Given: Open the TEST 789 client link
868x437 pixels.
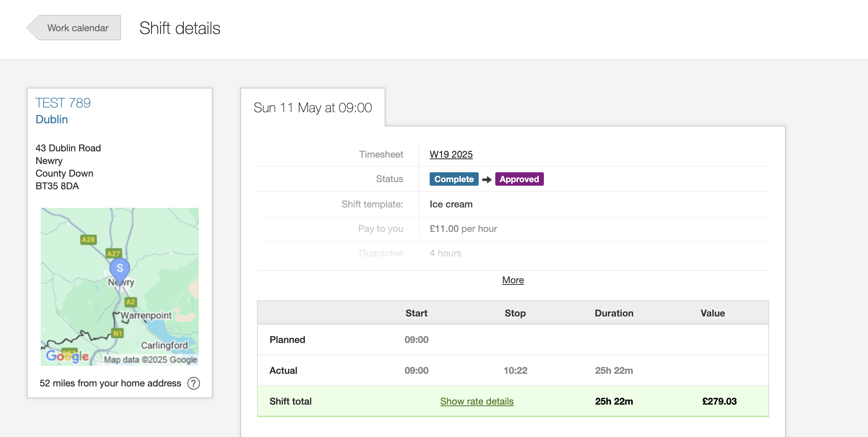Looking at the screenshot, I should (x=63, y=103).
